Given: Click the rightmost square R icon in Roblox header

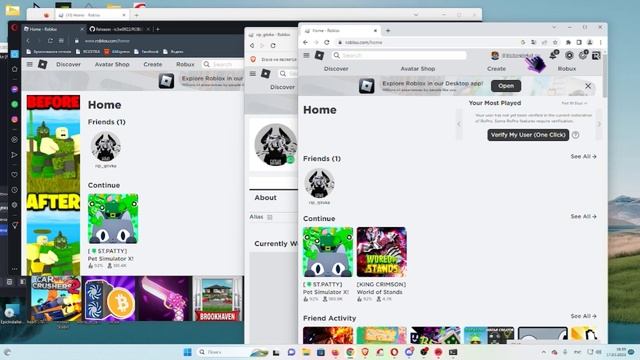Looking at the screenshot, I should (596, 55).
